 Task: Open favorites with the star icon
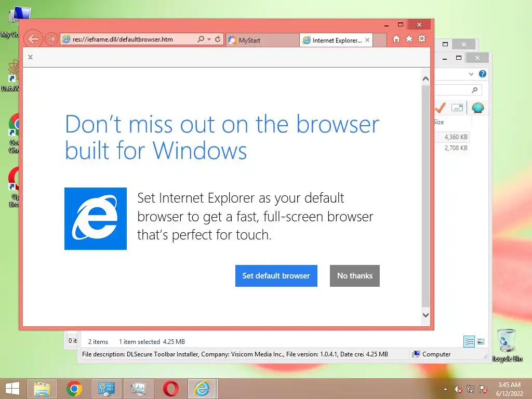point(409,38)
